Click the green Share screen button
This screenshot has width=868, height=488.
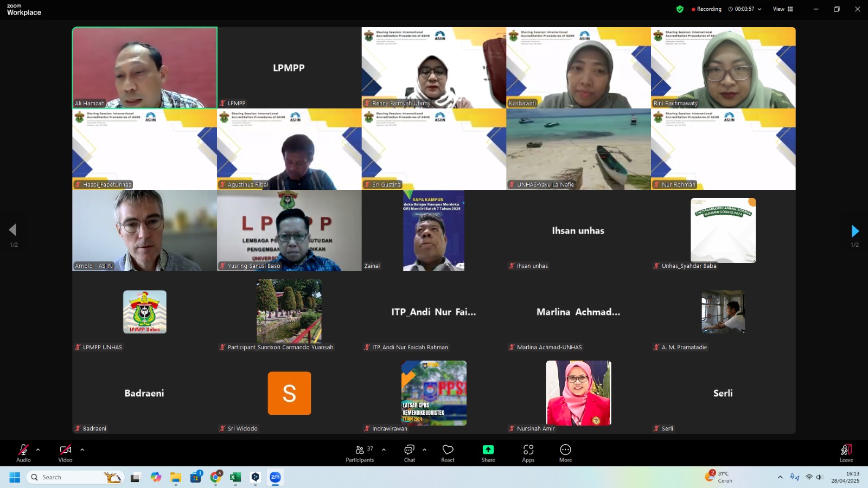click(488, 452)
